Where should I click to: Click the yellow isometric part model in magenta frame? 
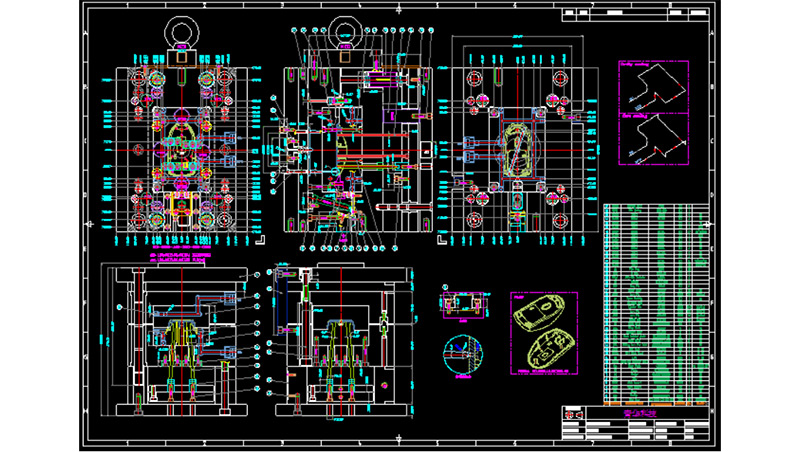click(x=541, y=334)
